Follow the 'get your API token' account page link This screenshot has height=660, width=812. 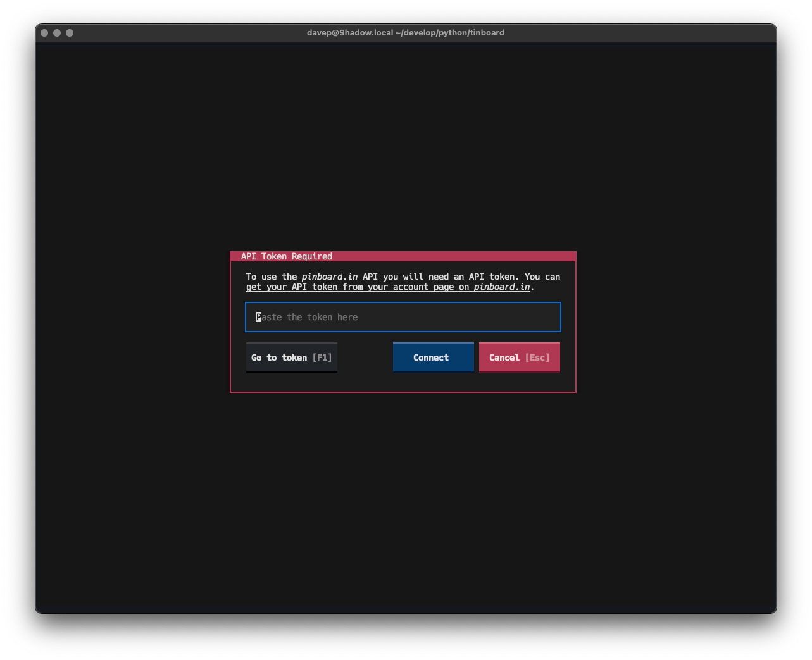pyautogui.click(x=388, y=287)
